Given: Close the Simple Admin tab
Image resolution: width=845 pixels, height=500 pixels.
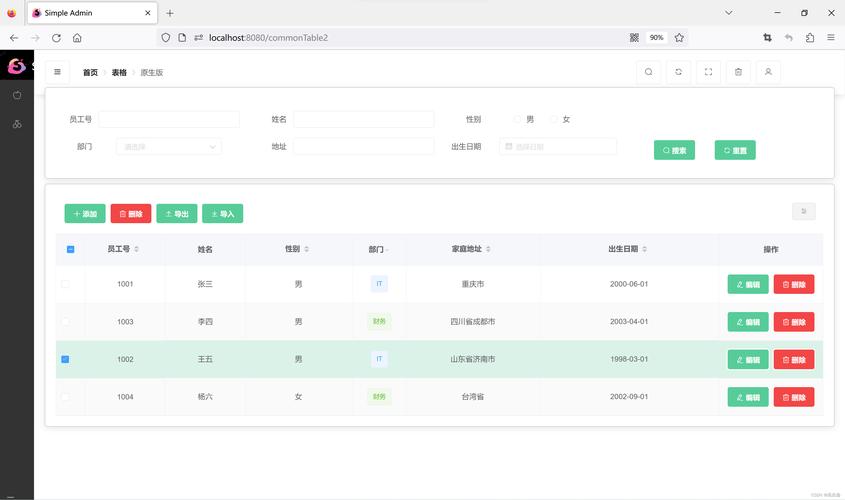Looking at the screenshot, I should tap(148, 13).
